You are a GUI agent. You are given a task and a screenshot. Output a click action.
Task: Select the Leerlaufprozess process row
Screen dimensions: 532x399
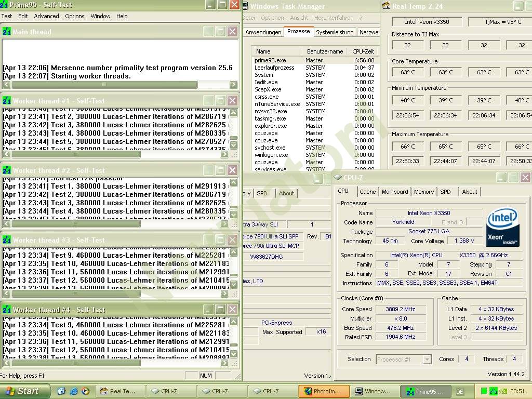[x=314, y=68]
